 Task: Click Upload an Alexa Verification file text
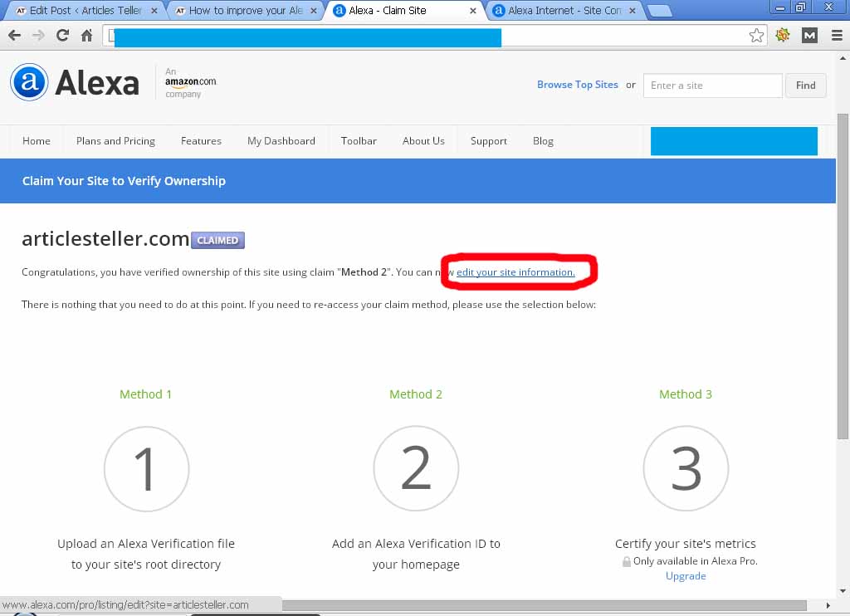146,554
